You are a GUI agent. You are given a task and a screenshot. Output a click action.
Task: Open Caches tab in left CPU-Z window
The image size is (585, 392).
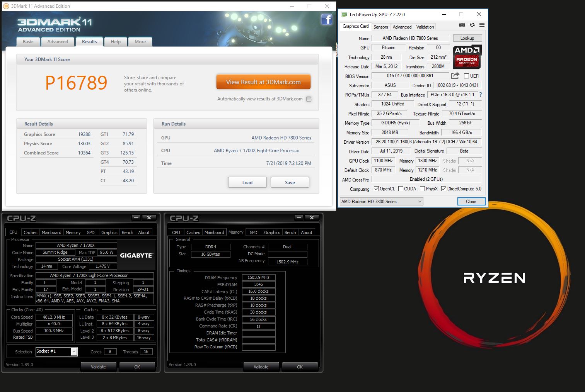31,232
